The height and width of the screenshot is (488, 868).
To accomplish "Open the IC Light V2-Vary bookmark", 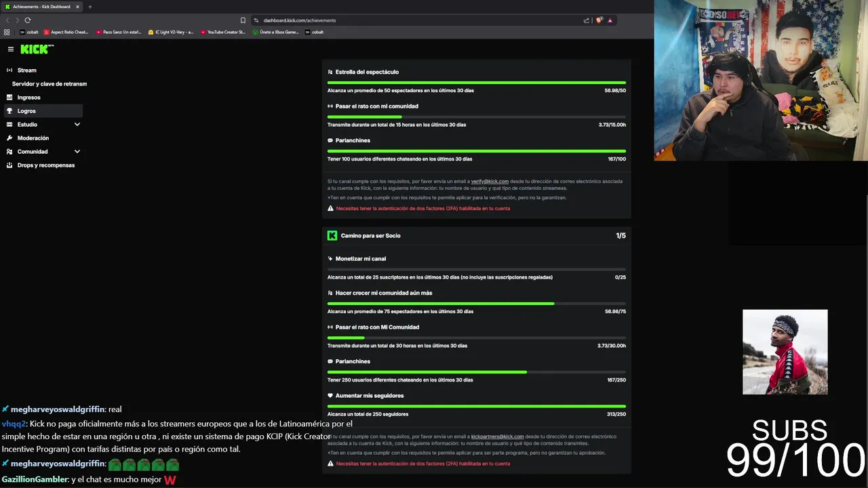I will pyautogui.click(x=171, y=32).
